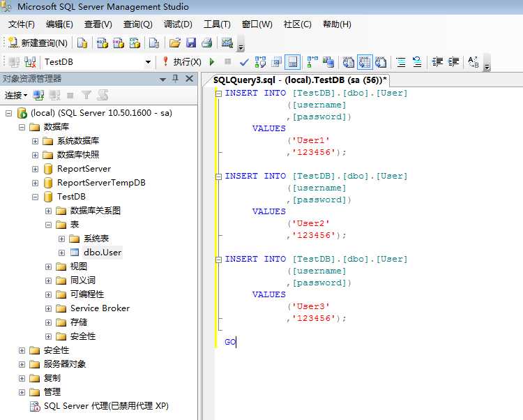This screenshot has height=420, width=523.
Task: Increase indent of the selected lines
Action: coord(453,62)
